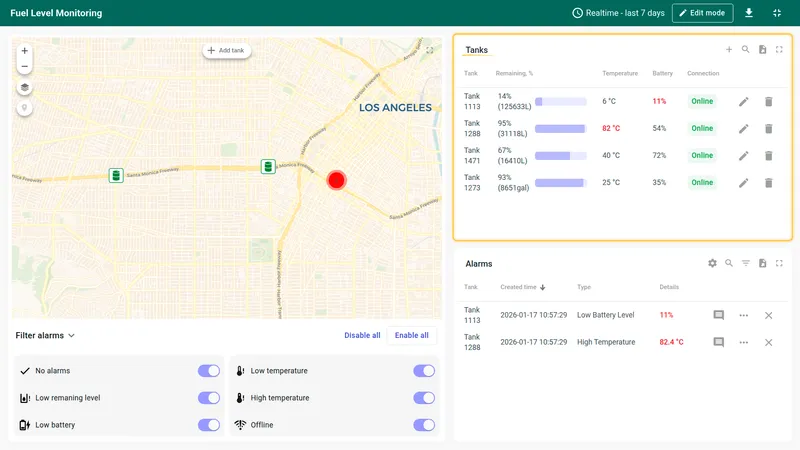Sort alarms by Type column
Image resolution: width=800 pixels, height=450 pixels.
[x=584, y=287]
